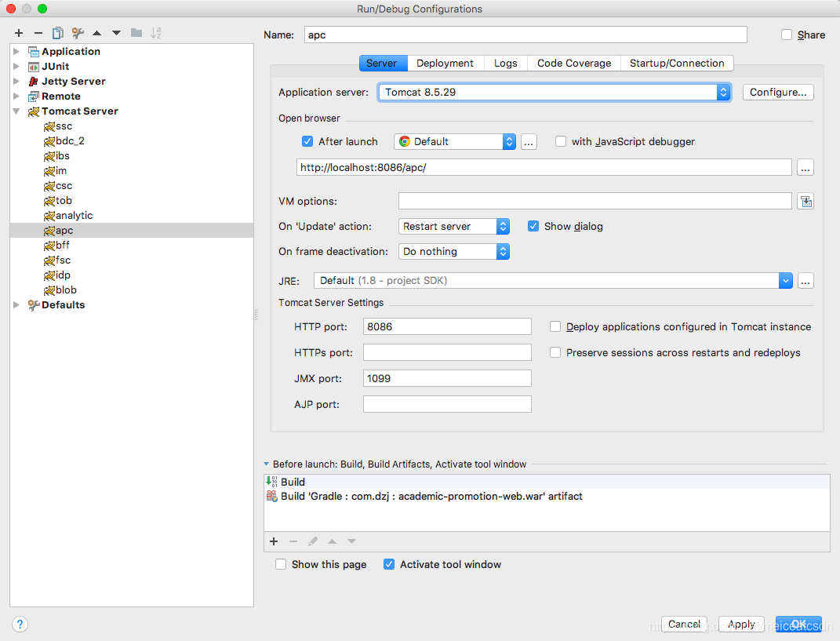
Task: Switch to the Code Coverage tab
Action: point(574,64)
